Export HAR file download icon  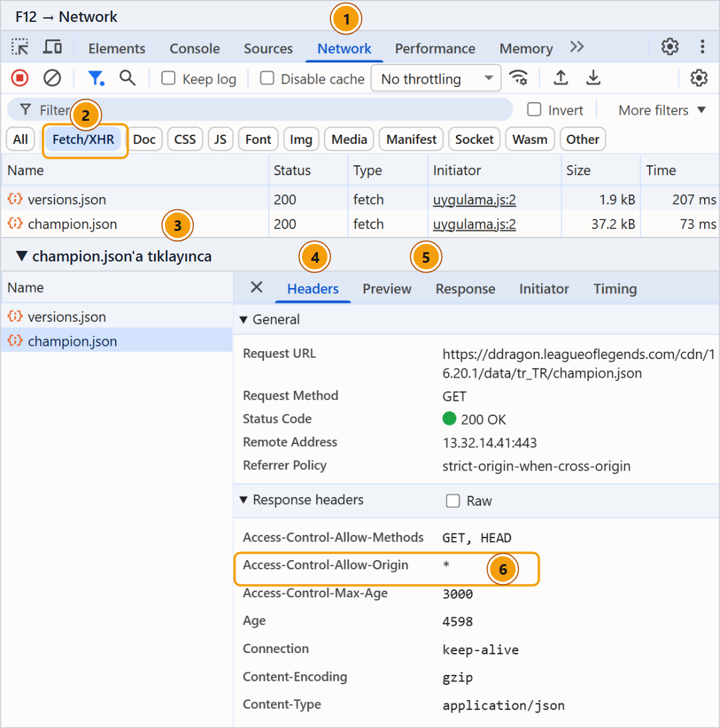coord(593,78)
